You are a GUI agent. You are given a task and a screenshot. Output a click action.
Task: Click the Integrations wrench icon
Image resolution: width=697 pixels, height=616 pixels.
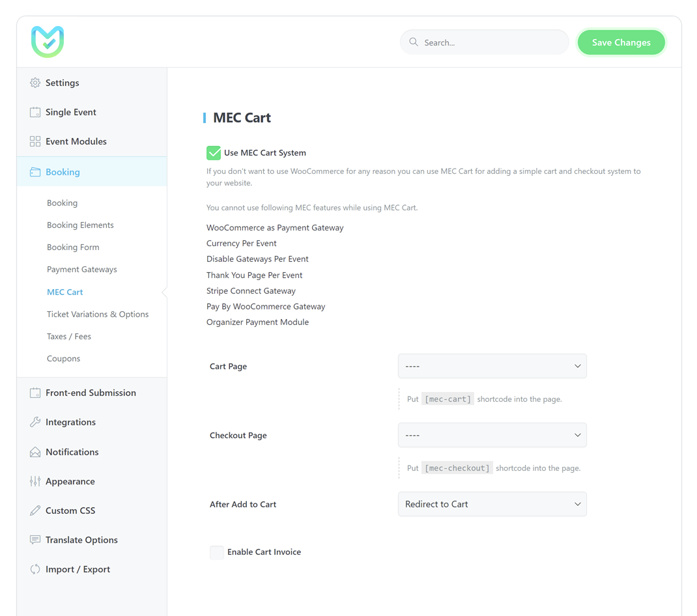point(35,422)
